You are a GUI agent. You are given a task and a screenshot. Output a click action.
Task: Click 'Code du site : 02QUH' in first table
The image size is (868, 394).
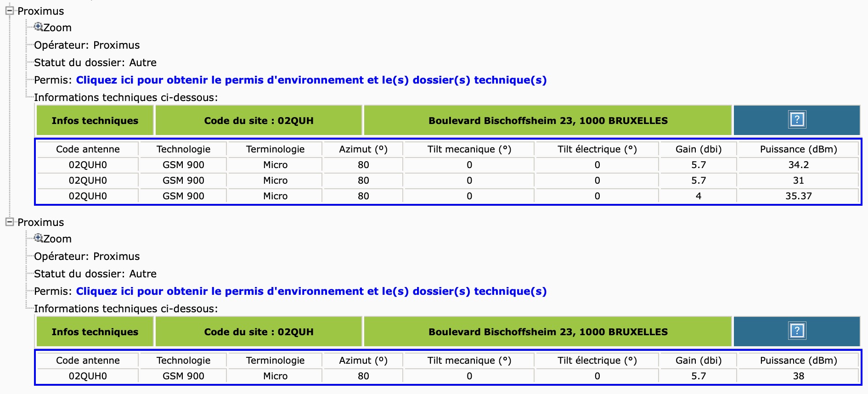pyautogui.click(x=259, y=120)
